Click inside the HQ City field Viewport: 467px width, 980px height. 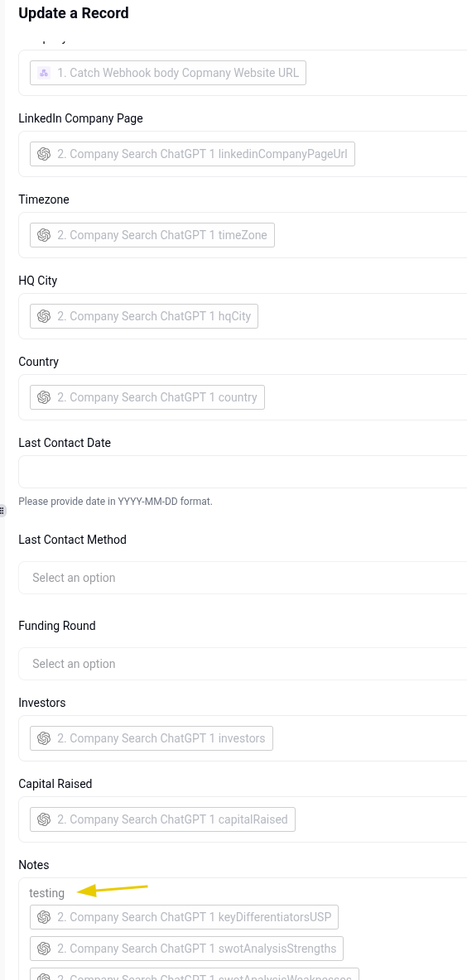363,316
